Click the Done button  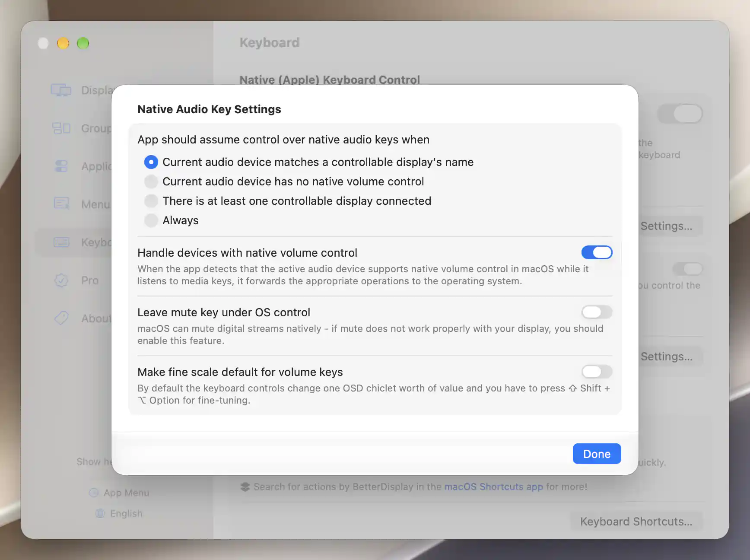pos(597,454)
